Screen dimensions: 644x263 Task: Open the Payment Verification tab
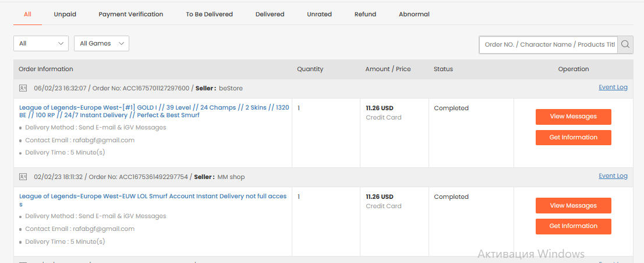pyautogui.click(x=131, y=14)
